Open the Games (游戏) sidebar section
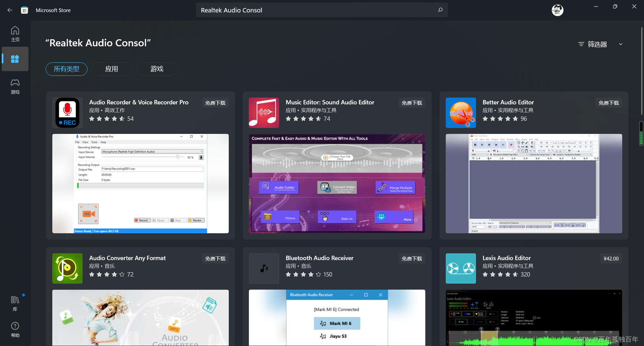This screenshot has height=346, width=644. tap(15, 86)
